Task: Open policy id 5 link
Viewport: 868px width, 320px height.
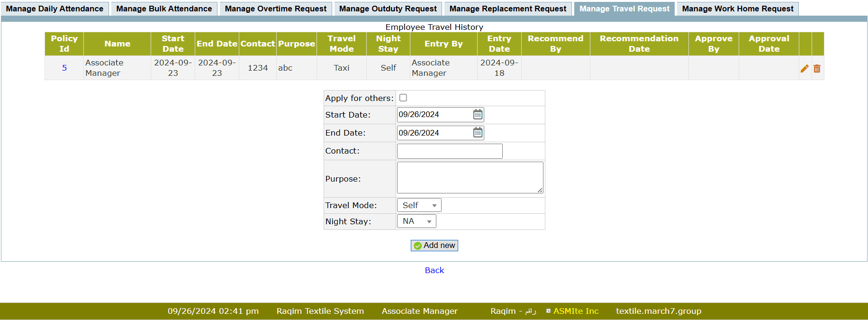Action: click(64, 68)
